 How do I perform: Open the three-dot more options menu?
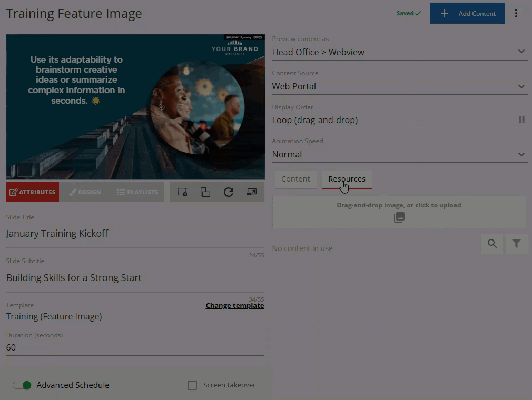click(516, 13)
